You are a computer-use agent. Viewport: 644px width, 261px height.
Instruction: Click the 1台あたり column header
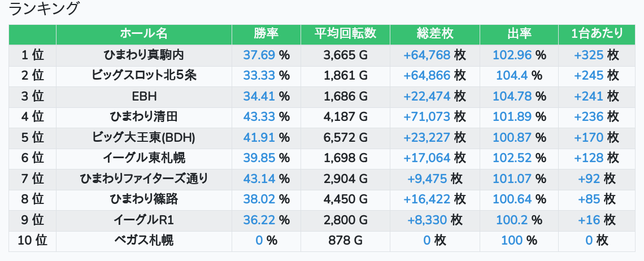click(x=597, y=34)
